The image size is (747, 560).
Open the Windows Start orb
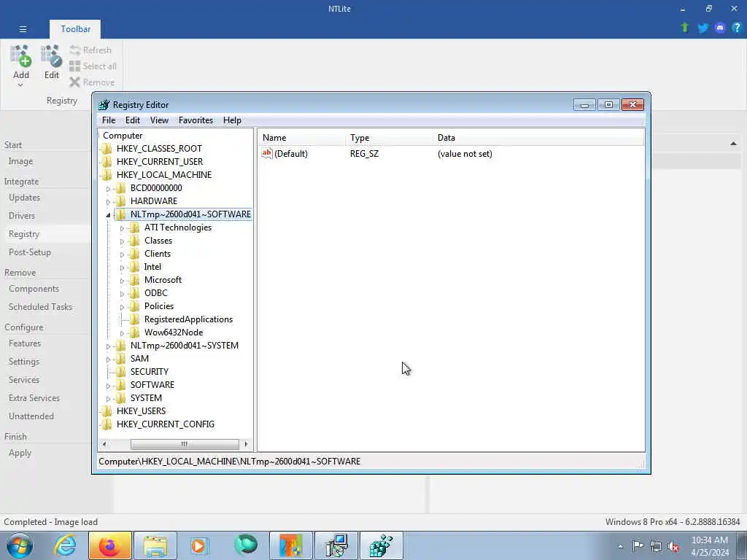pos(20,545)
